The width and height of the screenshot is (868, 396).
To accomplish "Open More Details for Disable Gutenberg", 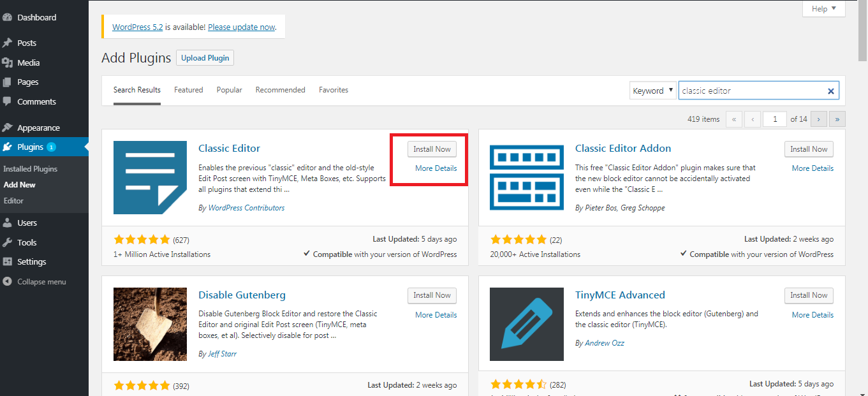I will pyautogui.click(x=436, y=315).
